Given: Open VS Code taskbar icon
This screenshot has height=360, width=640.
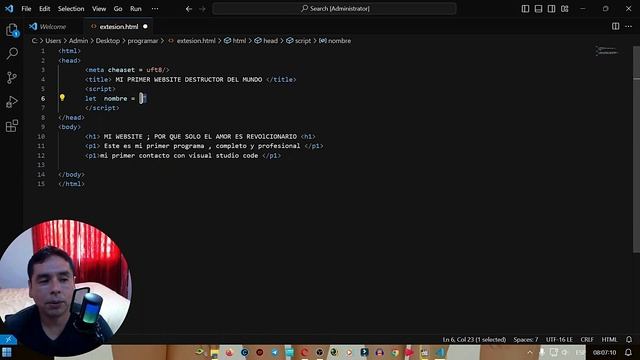Looking at the screenshot, I should click(440, 352).
